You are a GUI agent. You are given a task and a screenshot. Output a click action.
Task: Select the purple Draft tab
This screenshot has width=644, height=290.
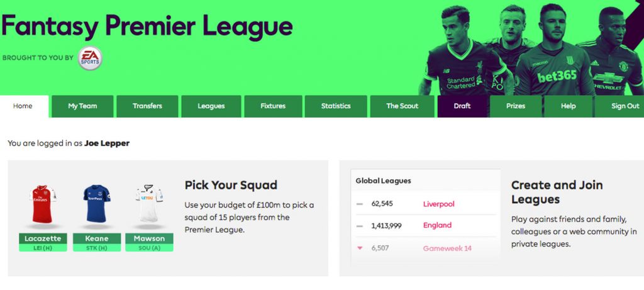[462, 106]
